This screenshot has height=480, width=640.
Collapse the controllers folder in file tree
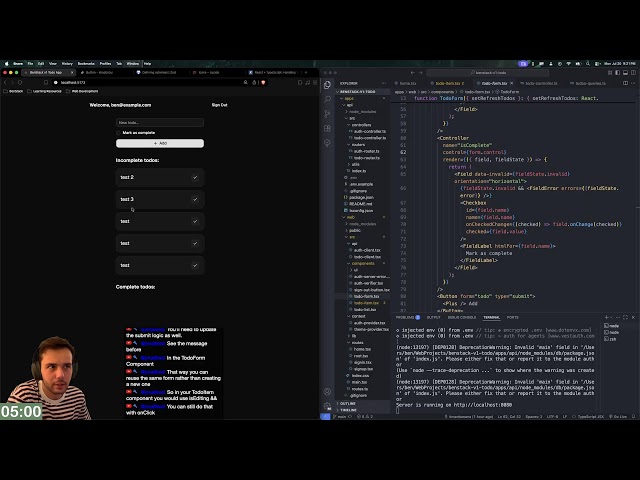coord(361,125)
